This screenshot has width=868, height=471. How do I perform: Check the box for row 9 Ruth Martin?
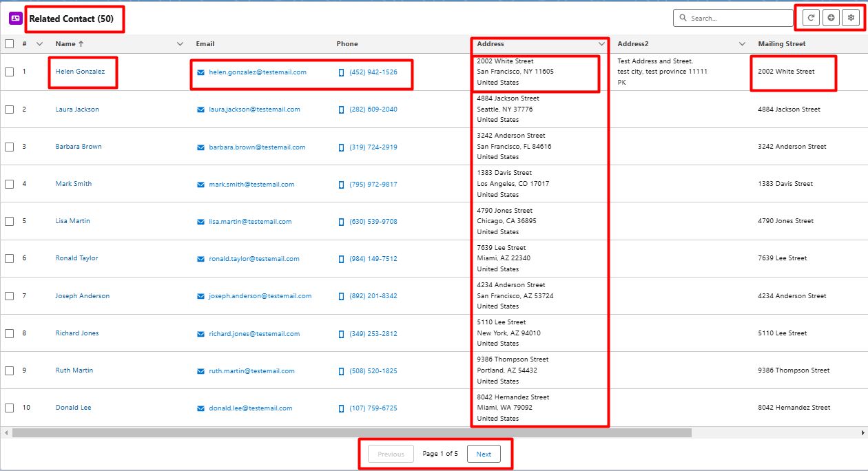point(9,370)
